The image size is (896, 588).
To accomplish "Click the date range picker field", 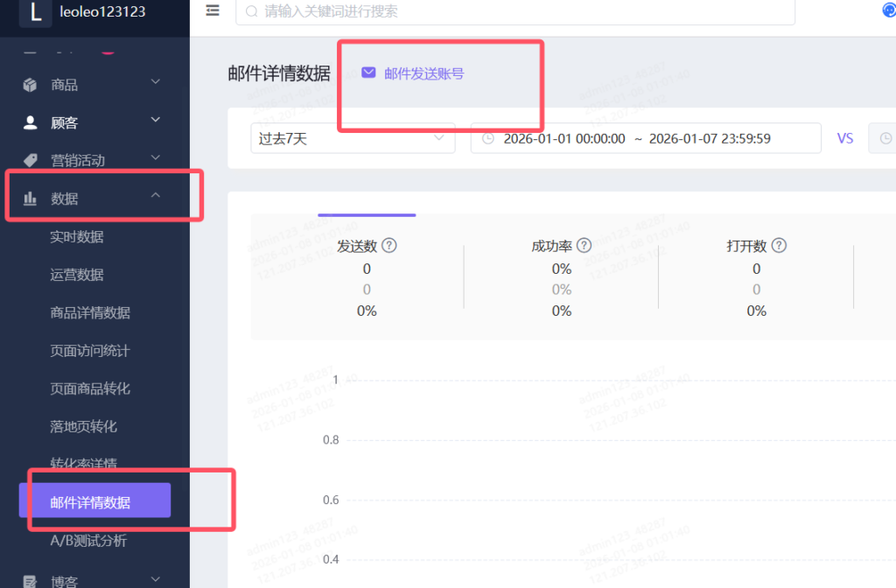I will point(646,138).
